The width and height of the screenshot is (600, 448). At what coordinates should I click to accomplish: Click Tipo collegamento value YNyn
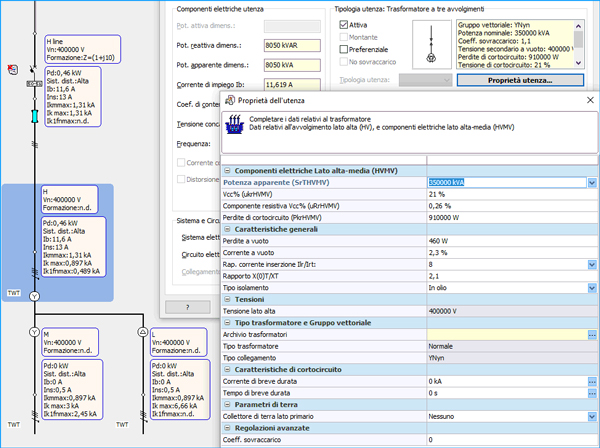point(512,358)
